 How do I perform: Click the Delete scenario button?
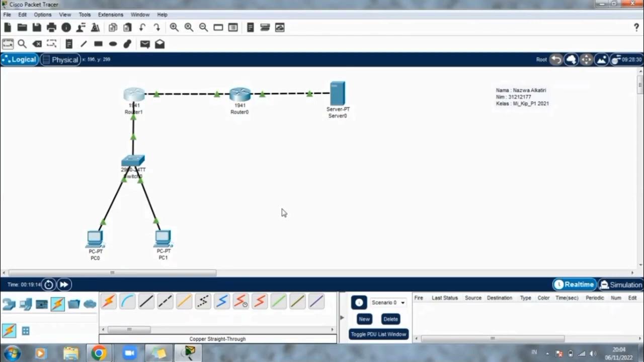click(390, 319)
